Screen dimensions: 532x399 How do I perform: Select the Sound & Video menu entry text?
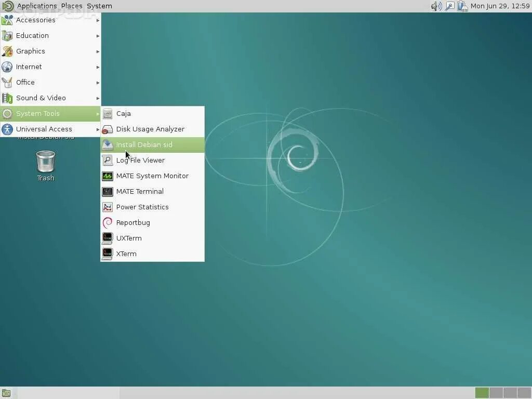point(41,98)
